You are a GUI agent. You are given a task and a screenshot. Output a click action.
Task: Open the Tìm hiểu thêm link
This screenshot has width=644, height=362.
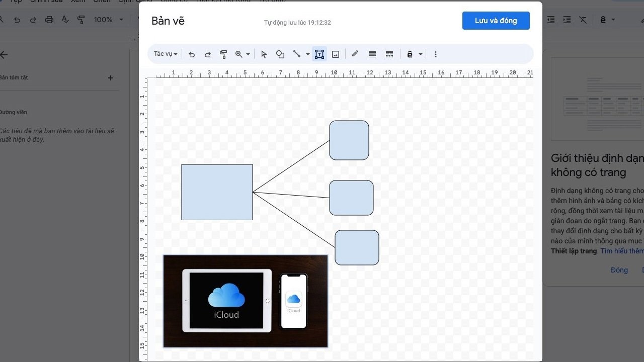coord(622,251)
